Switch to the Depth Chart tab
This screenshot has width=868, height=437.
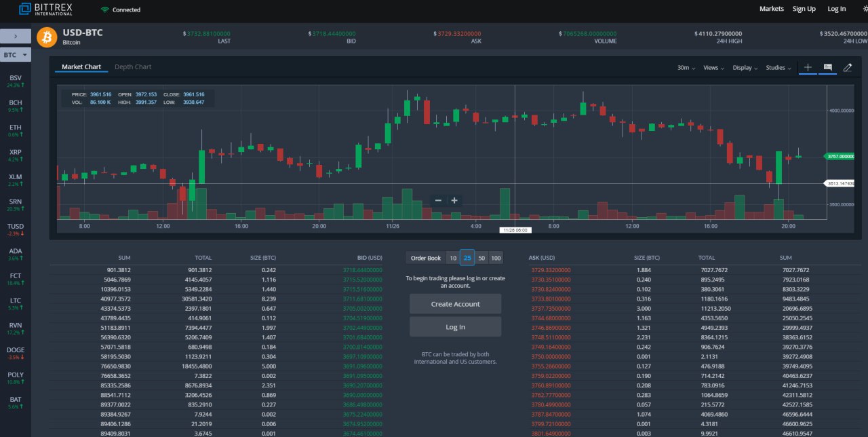(x=133, y=67)
